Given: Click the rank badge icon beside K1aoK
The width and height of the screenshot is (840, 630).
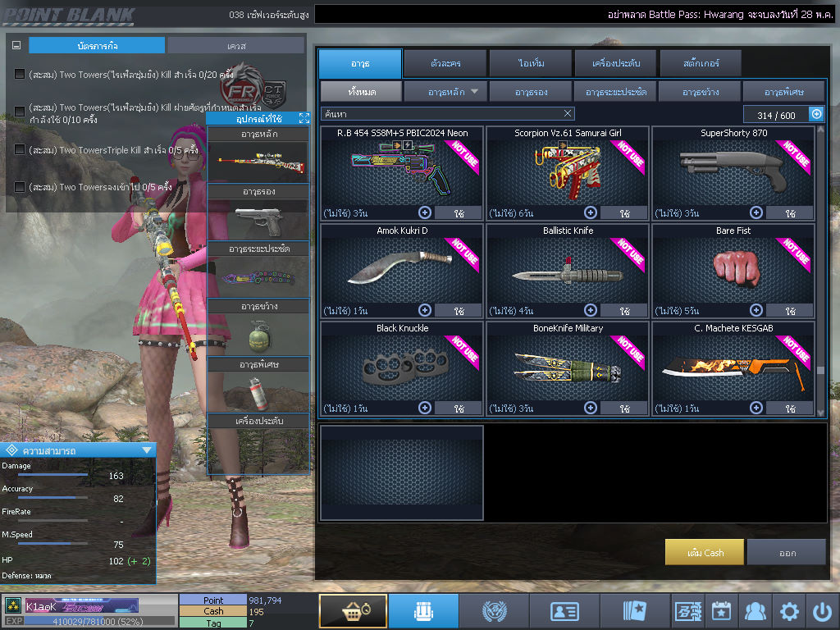Looking at the screenshot, I should 13,606.
